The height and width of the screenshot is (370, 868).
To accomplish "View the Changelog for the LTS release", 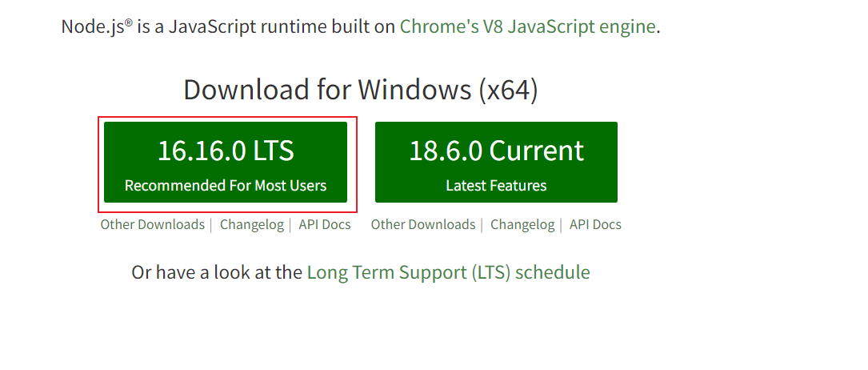I will click(x=252, y=225).
